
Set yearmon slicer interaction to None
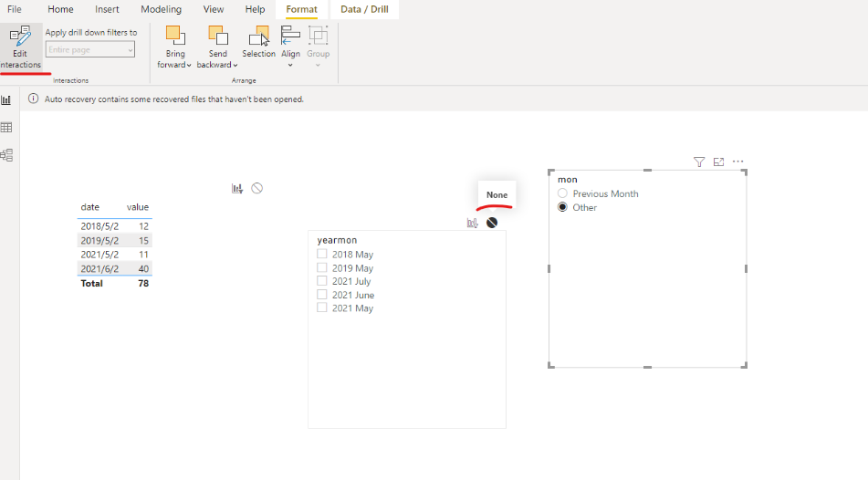point(492,223)
